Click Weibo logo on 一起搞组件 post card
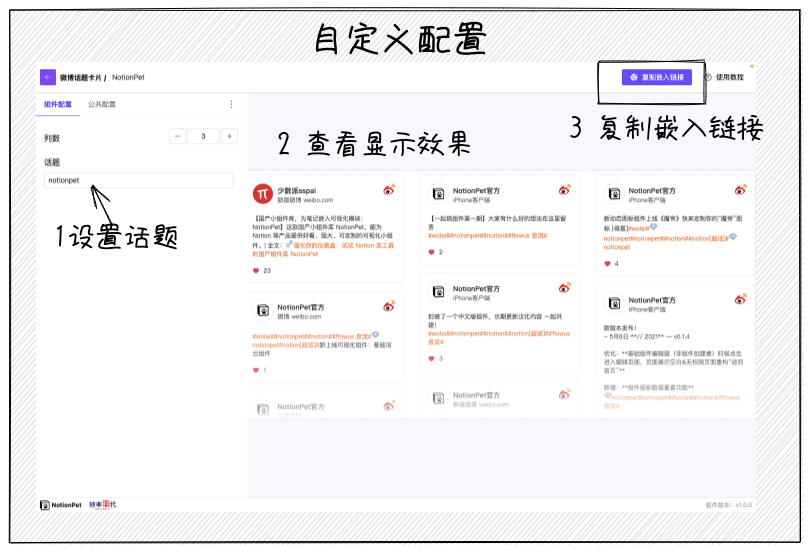 (565, 190)
